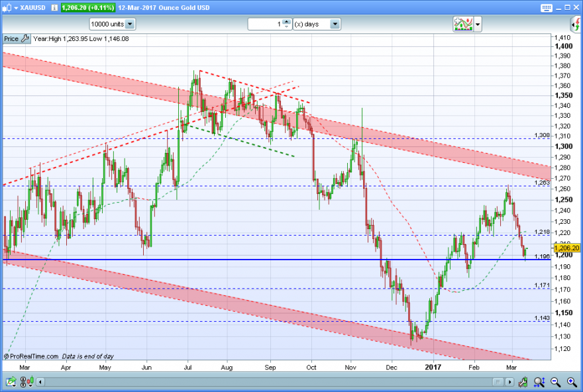Expand the indicators icon dropdown arrow

[478, 24]
